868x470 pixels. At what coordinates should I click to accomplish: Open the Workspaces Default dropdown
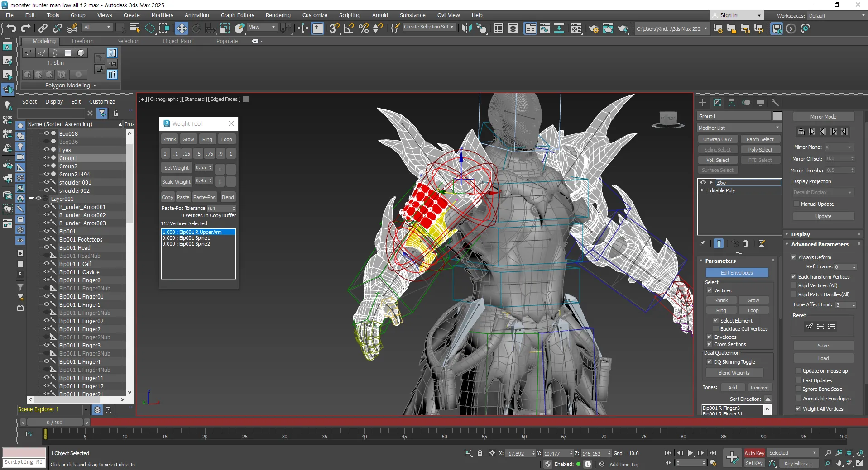click(x=837, y=16)
